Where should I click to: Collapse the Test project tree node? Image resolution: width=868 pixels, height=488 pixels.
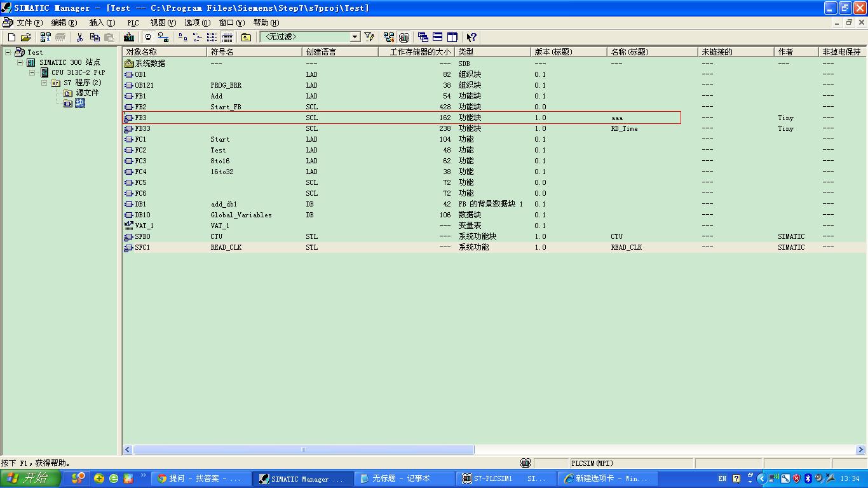tap(8, 52)
